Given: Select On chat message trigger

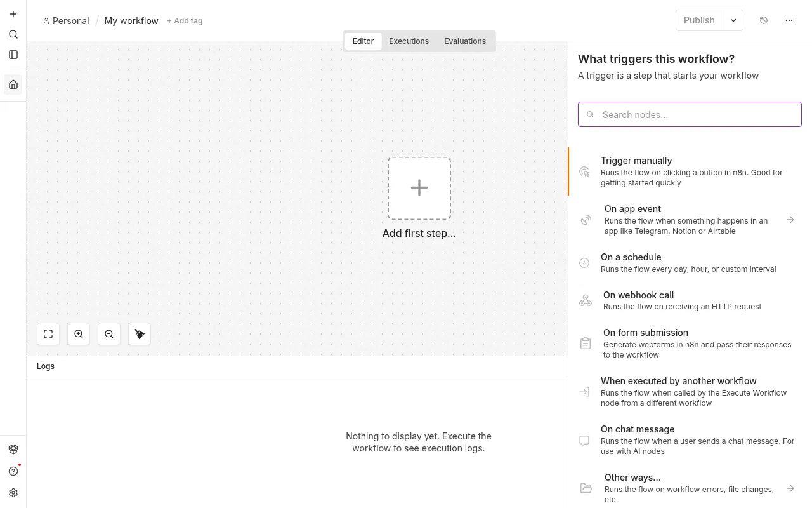Looking at the screenshot, I should coord(690,440).
